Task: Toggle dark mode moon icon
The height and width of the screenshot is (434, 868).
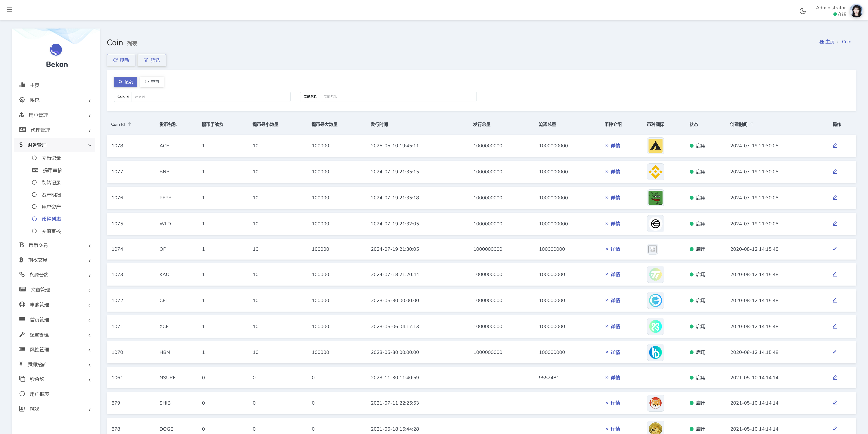Action: pyautogui.click(x=803, y=11)
